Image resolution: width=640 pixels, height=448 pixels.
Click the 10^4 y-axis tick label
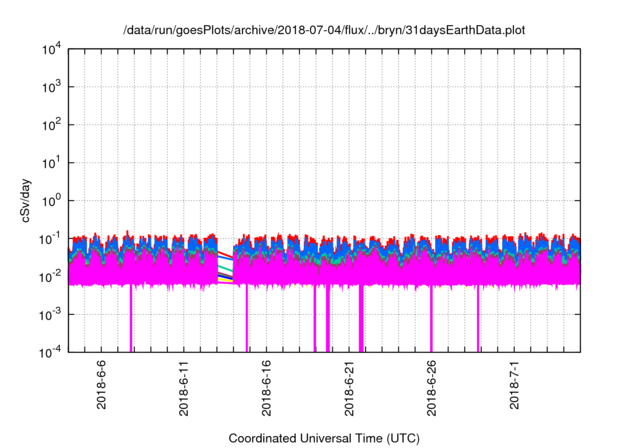(52, 50)
